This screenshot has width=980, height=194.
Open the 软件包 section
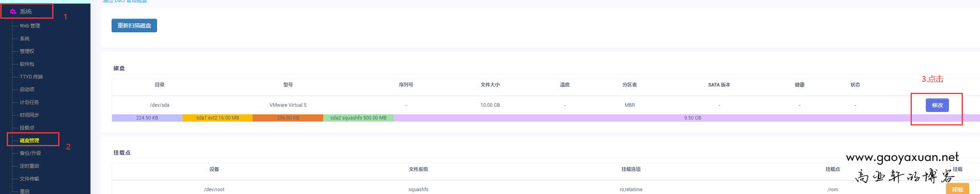pyautogui.click(x=27, y=64)
